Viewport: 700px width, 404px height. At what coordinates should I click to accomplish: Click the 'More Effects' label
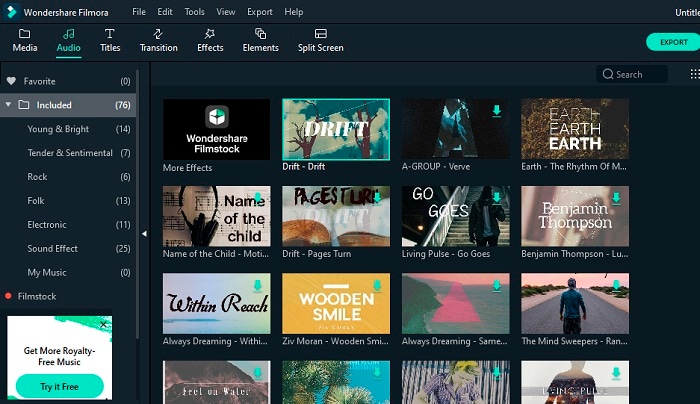[187, 168]
